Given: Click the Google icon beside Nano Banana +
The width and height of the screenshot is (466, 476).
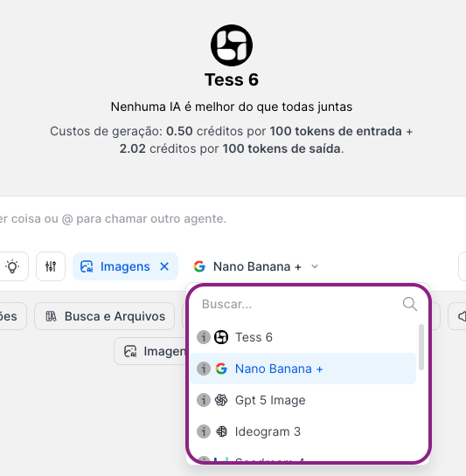Looking at the screenshot, I should 199,266.
